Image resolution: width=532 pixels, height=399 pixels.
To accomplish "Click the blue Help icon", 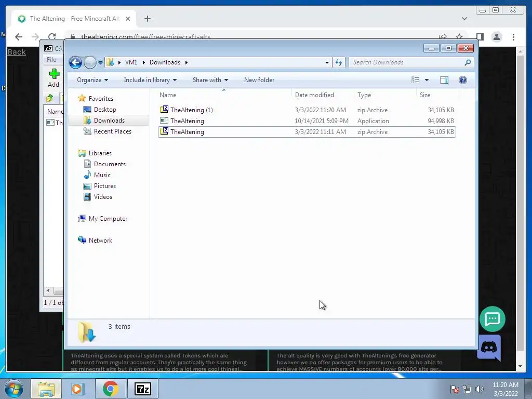I will pos(463,80).
